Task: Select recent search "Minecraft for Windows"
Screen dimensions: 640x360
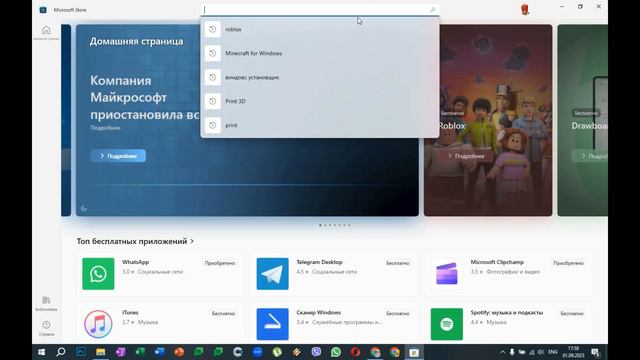Action: pos(320,53)
